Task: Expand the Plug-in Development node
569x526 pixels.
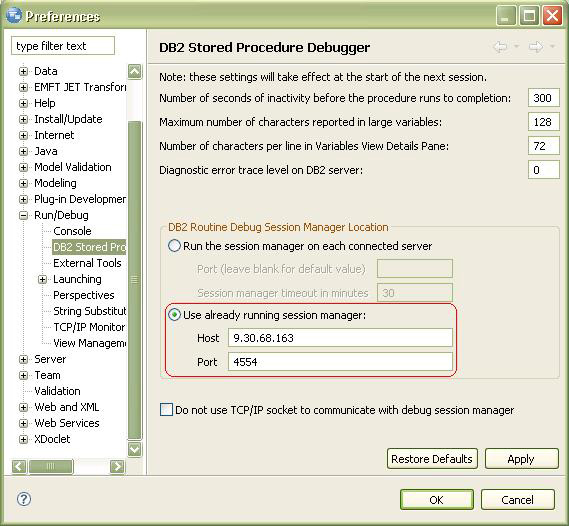Action: coord(23,199)
